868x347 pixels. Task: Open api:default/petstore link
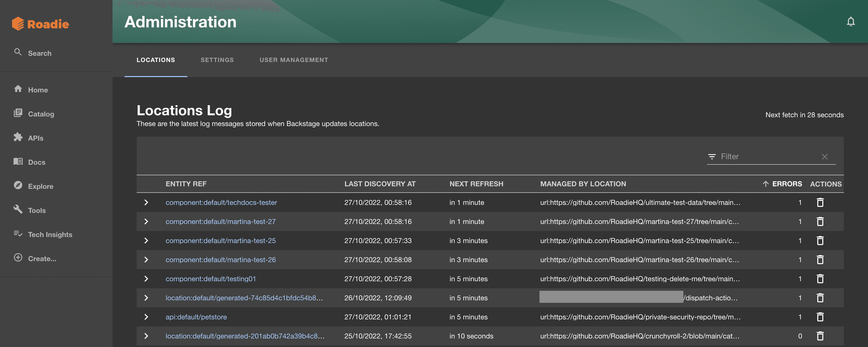196,317
